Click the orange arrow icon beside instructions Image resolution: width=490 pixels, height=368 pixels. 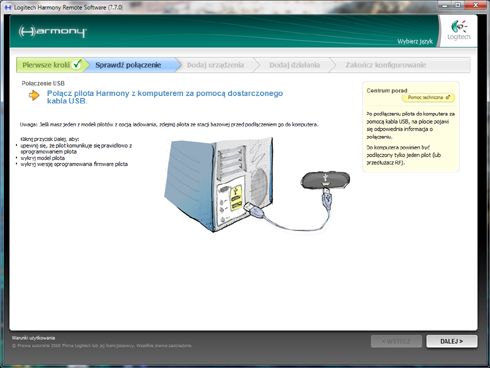pos(34,96)
